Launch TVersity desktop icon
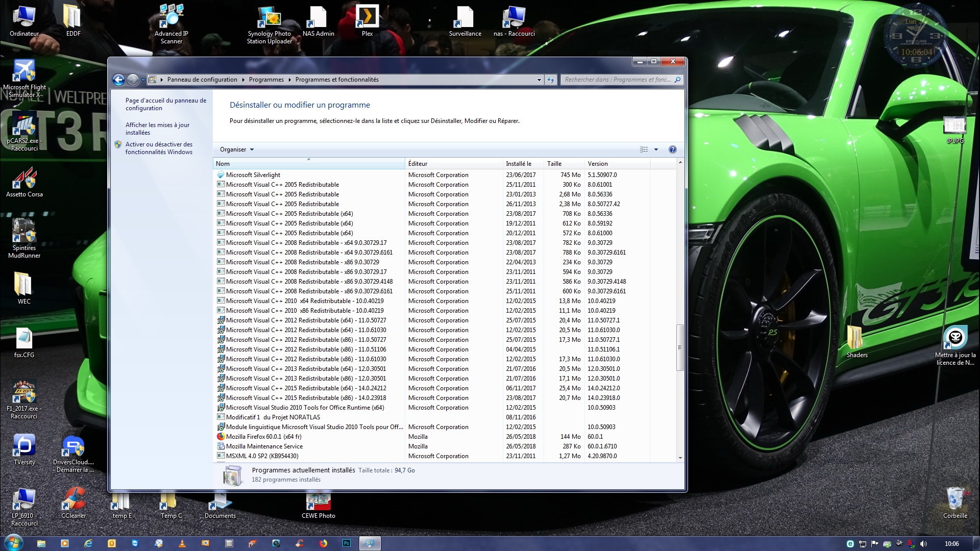This screenshot has height=551, width=980. 24,449
